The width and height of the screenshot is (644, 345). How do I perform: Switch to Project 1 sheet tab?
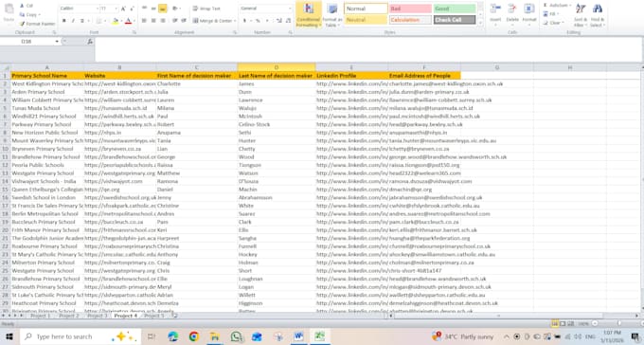point(40,316)
